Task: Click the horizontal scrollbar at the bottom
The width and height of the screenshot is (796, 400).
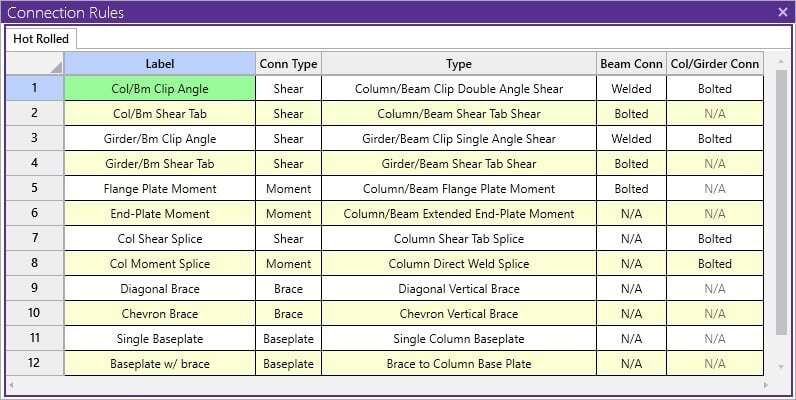Action: (x=390, y=384)
